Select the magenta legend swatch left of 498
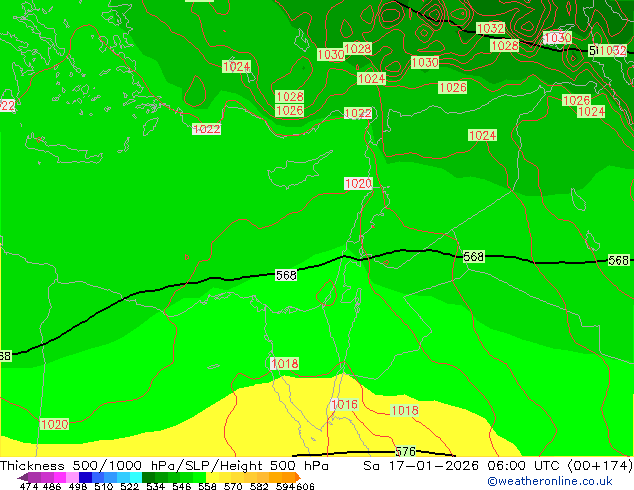 (60, 477)
